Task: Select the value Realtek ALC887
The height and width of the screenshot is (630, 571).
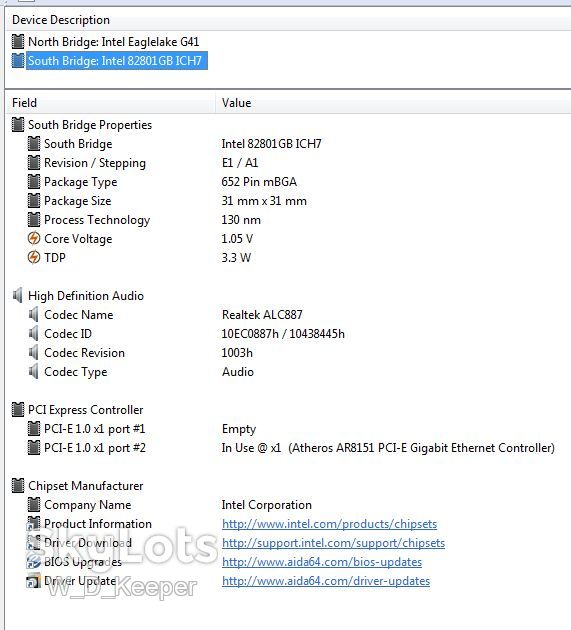Action: point(262,315)
